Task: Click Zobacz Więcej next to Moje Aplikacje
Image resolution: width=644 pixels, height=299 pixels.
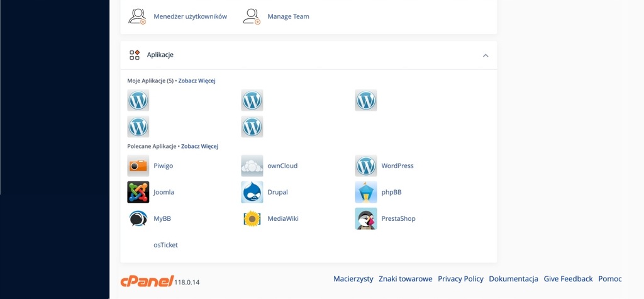Action: pos(197,81)
